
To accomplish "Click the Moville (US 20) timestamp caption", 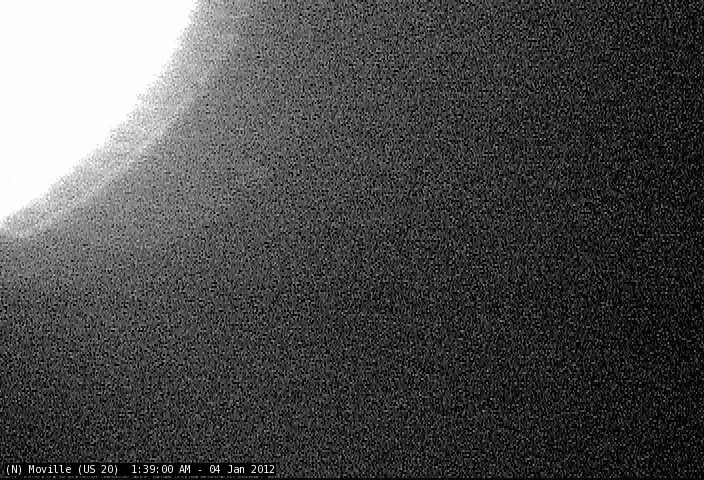I will (x=140, y=469).
